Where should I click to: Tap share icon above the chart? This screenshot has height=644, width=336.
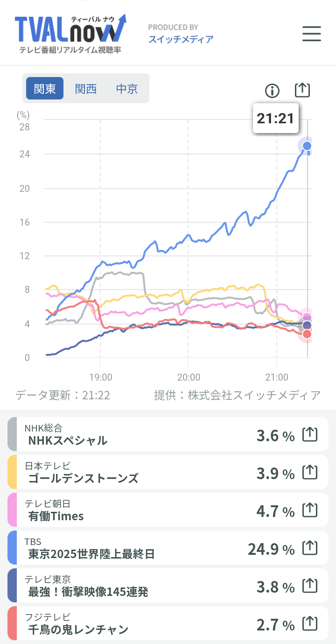click(x=302, y=90)
